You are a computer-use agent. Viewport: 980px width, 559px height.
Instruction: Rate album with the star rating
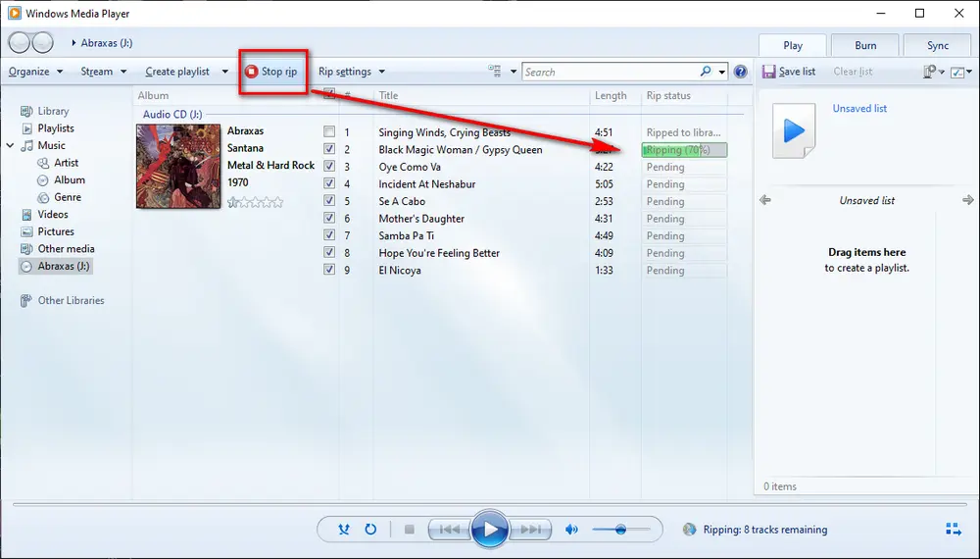click(255, 202)
